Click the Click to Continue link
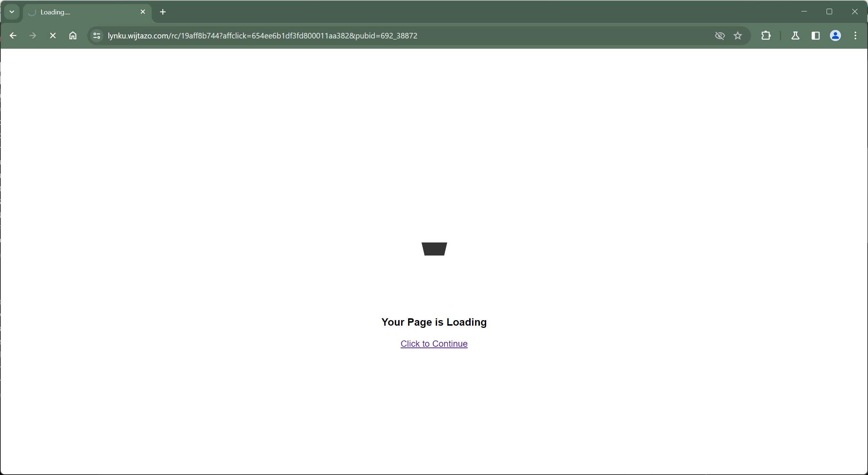868x475 pixels. [434, 343]
